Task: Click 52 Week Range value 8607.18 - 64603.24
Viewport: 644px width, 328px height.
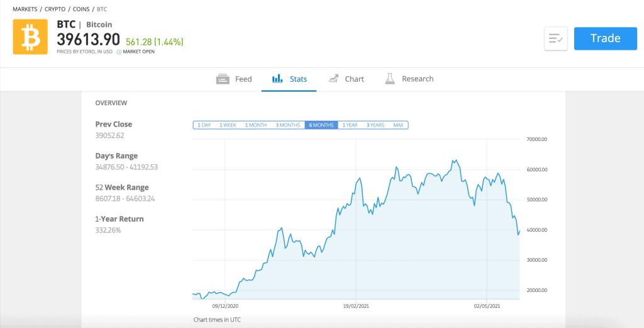Action: pos(125,198)
